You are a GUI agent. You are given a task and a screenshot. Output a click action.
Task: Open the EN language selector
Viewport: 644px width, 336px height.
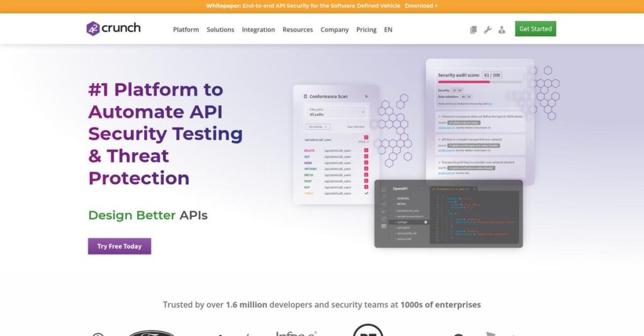click(388, 30)
